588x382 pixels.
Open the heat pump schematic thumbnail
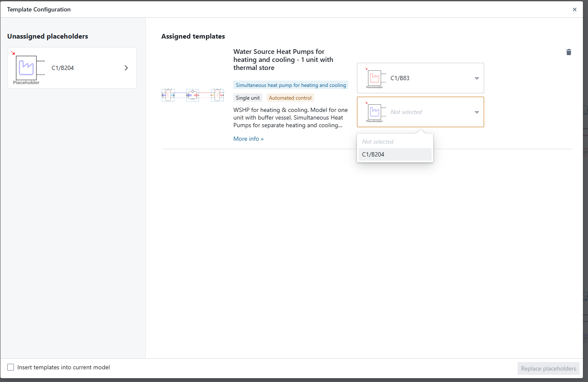193,95
